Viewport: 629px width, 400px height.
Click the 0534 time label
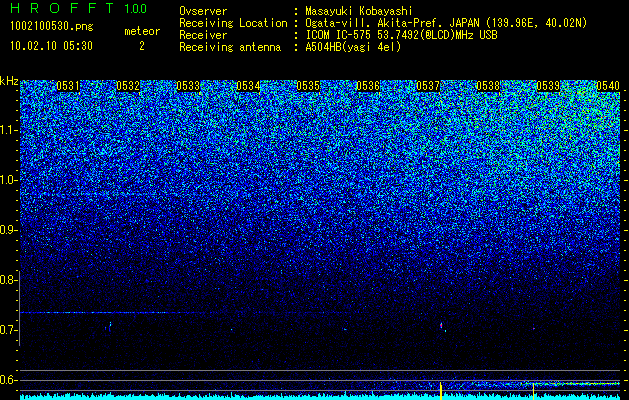point(248,86)
